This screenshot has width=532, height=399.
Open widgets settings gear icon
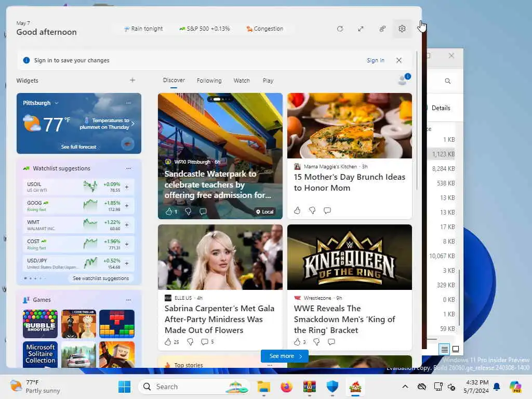click(402, 29)
